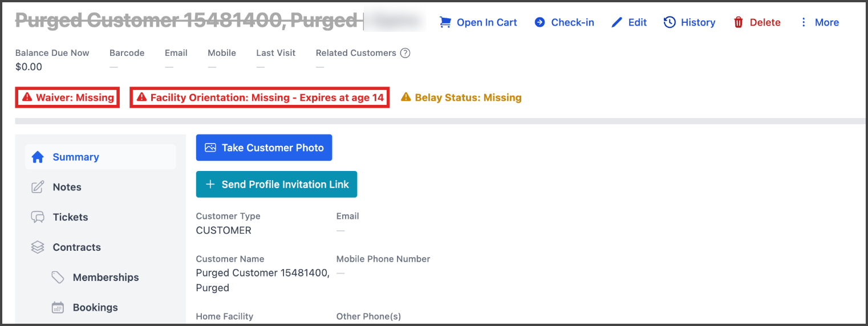
Task: Click the Edit pencil icon
Action: 616,22
